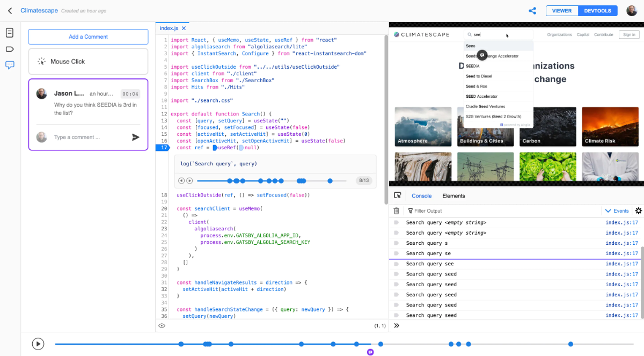Click Capital in Climatescape nav

coord(583,35)
